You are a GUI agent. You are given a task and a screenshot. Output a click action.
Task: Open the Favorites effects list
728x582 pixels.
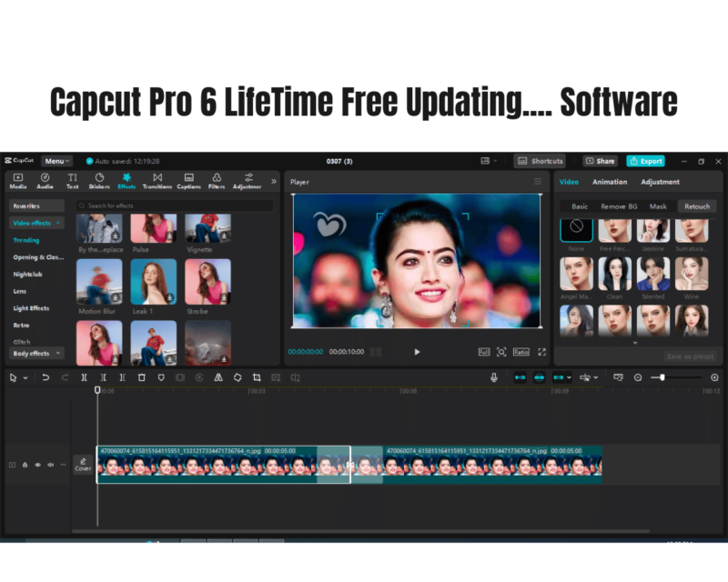(x=36, y=206)
